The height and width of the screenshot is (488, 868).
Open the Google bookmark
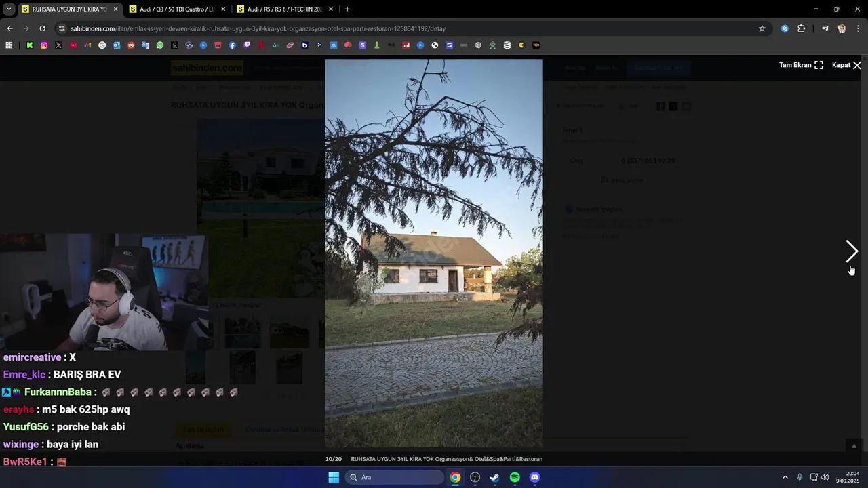(x=102, y=45)
